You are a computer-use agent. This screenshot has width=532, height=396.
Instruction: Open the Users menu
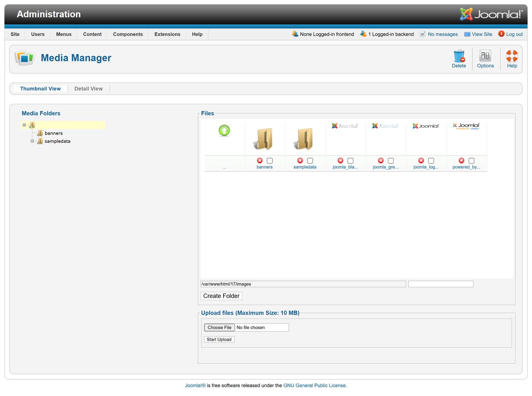pyautogui.click(x=38, y=34)
